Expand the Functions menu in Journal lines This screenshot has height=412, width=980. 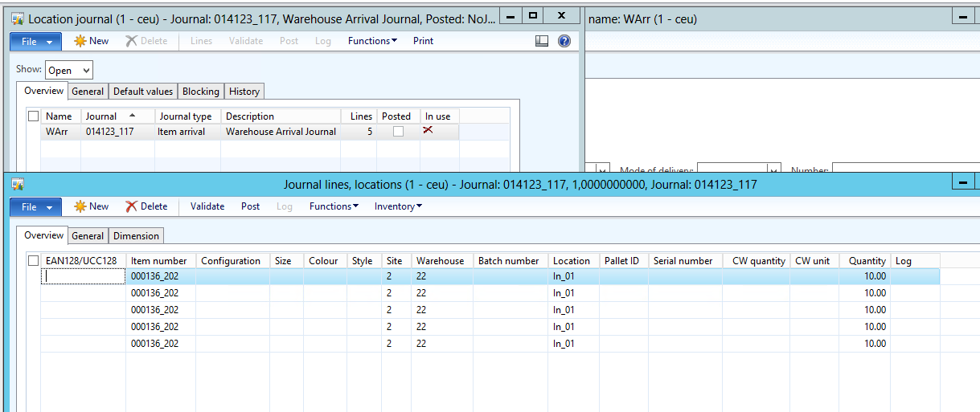pos(334,206)
